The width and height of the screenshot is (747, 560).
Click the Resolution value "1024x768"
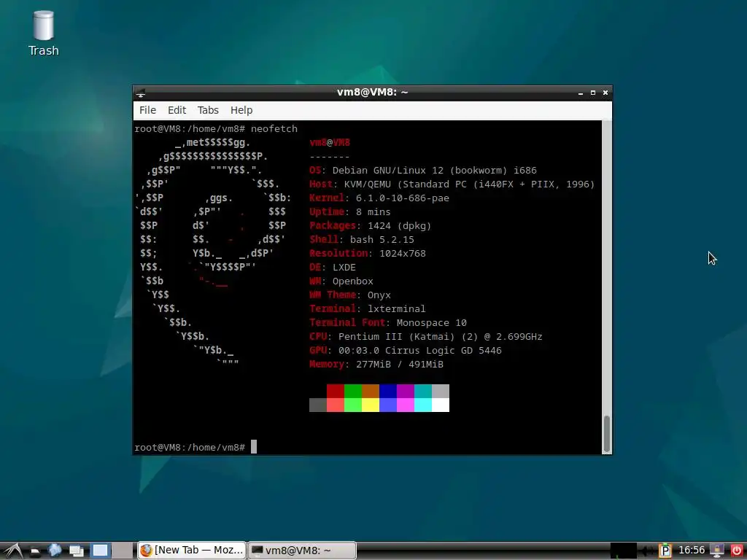pyautogui.click(x=403, y=253)
